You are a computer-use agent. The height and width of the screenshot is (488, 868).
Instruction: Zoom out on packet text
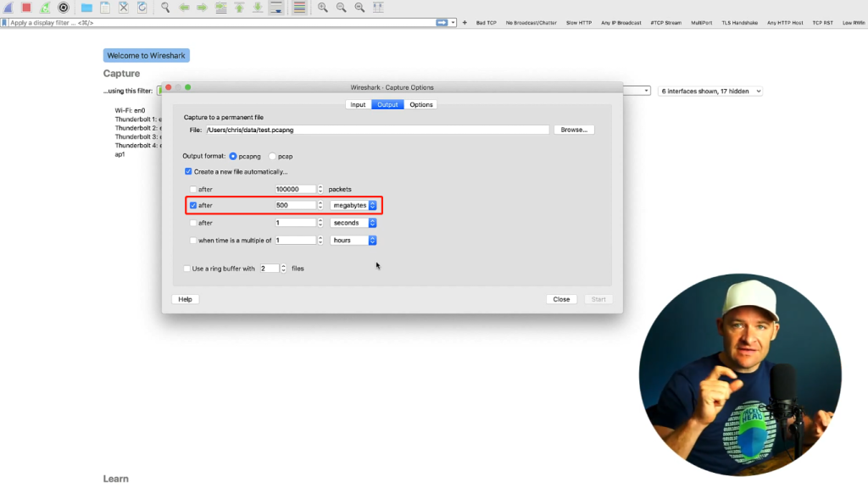tap(341, 7)
